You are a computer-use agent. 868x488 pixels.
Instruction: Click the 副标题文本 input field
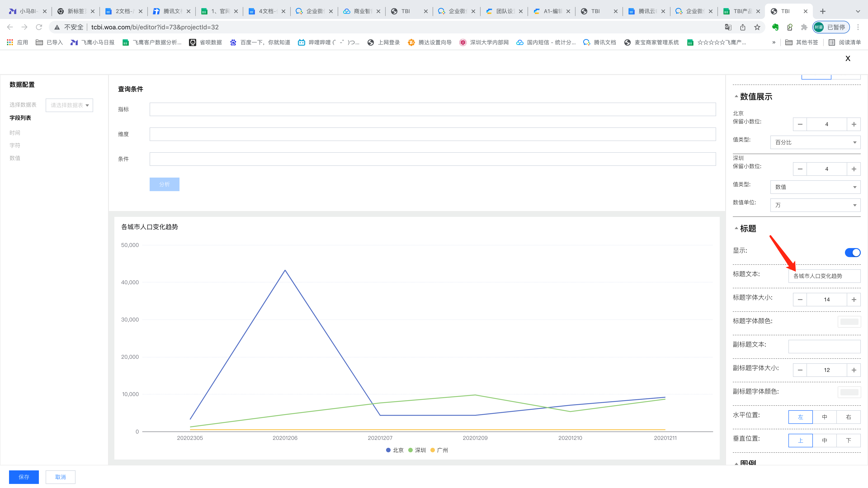(x=824, y=346)
